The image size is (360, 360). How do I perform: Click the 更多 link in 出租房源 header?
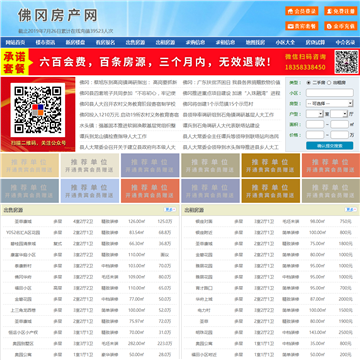[x=352, y=210]
